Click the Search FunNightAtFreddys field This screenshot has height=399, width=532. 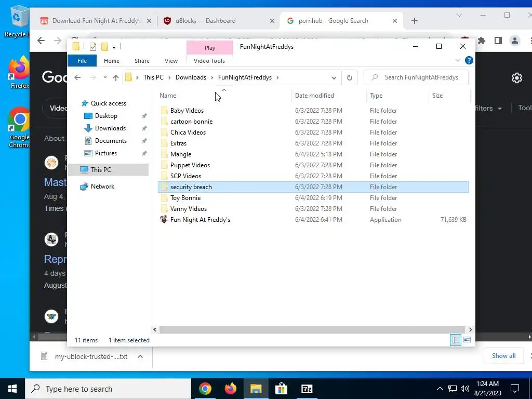(x=416, y=77)
